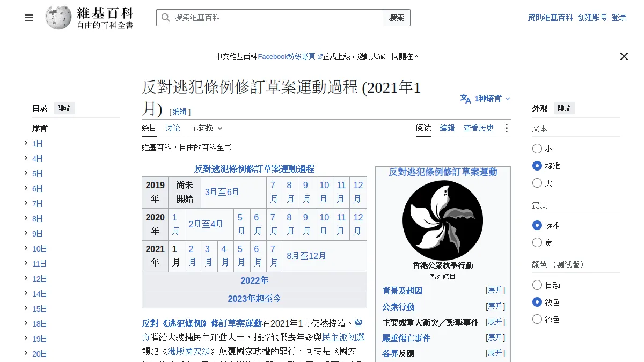This screenshot has width=644, height=362.
Task: Expand the 6日 contents section
Action: pyautogui.click(x=26, y=188)
